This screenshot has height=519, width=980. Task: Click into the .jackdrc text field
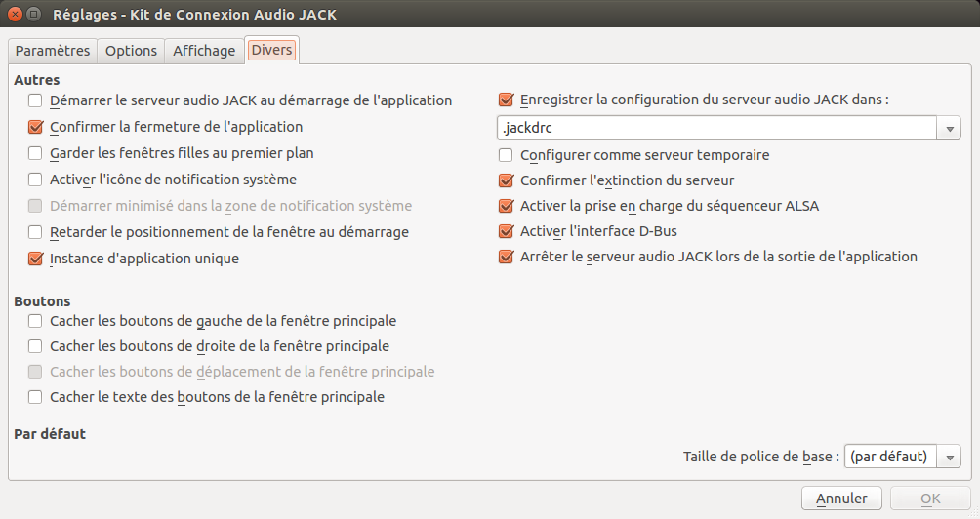click(717, 128)
